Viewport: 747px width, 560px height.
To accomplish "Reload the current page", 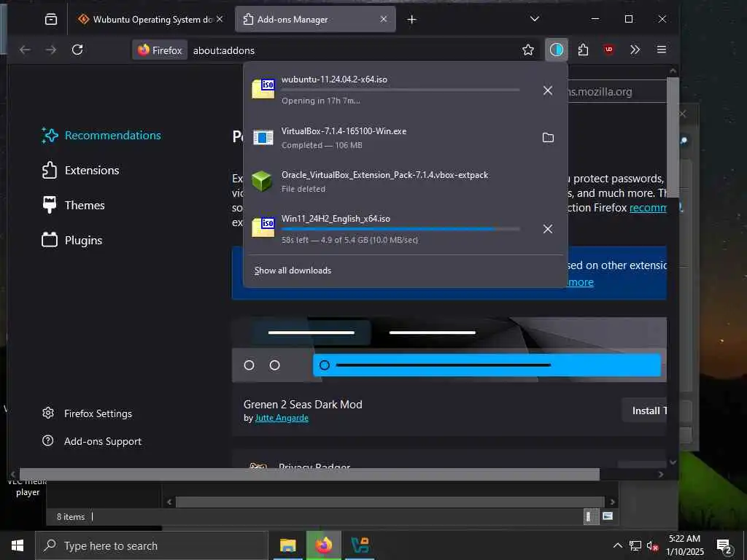I will (77, 50).
